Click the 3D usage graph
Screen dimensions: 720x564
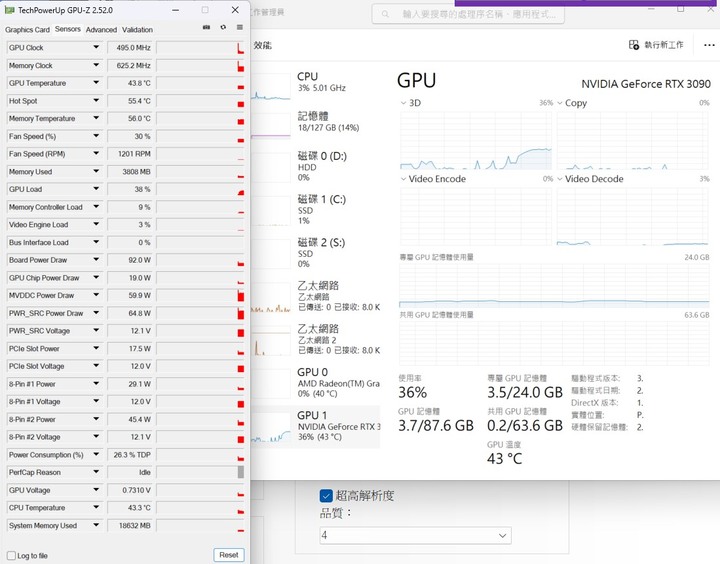pyautogui.click(x=476, y=141)
